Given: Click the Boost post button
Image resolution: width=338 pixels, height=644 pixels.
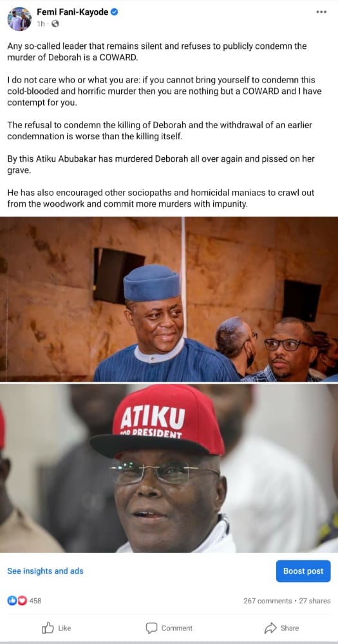Looking at the screenshot, I should (303, 571).
